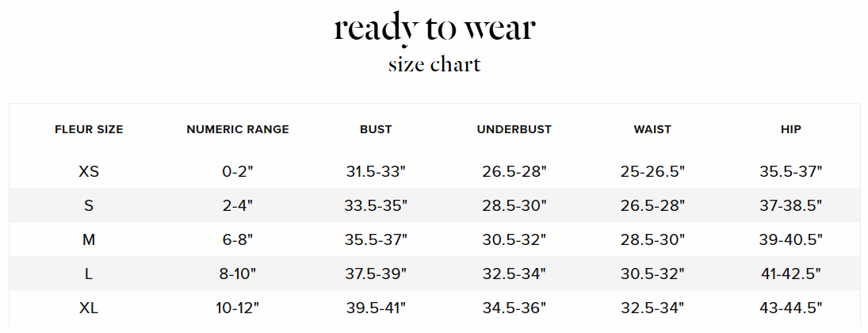Screen dimensions: 868x333
Task: Click the 'size chart' subtitle
Action: coord(434,64)
